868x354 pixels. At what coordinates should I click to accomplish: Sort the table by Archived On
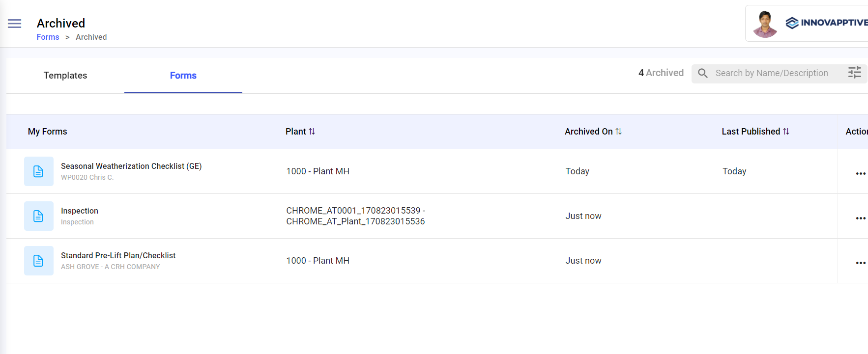618,132
